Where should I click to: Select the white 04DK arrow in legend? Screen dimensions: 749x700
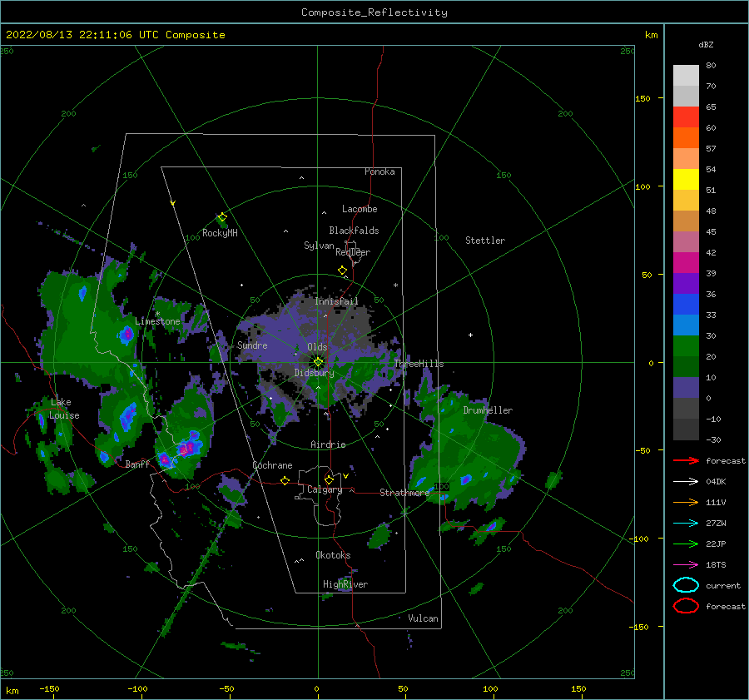(686, 481)
